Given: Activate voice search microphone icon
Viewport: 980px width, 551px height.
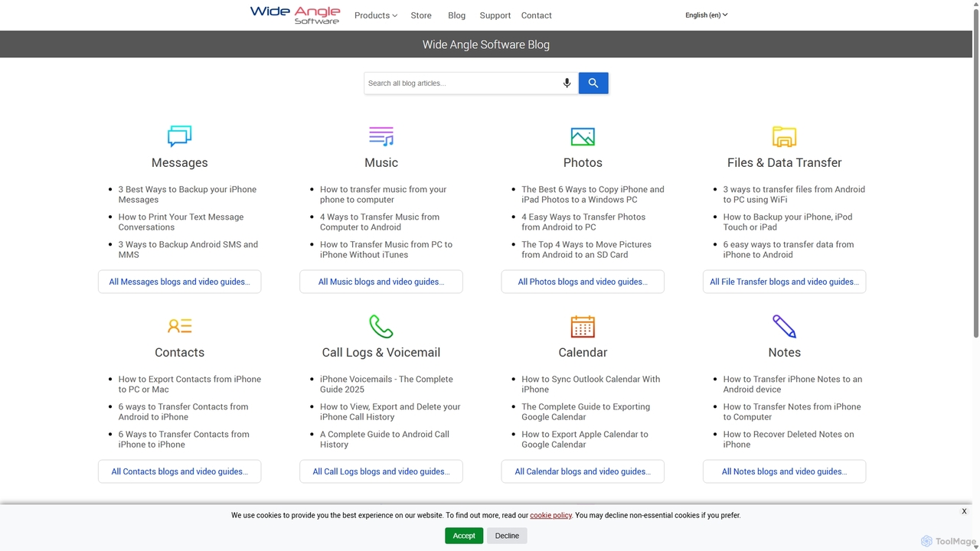Looking at the screenshot, I should (567, 83).
